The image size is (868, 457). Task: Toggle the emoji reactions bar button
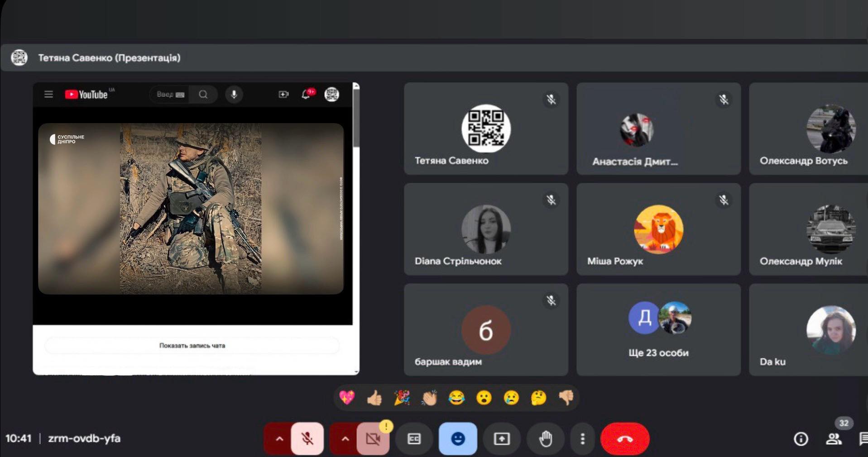pos(458,438)
